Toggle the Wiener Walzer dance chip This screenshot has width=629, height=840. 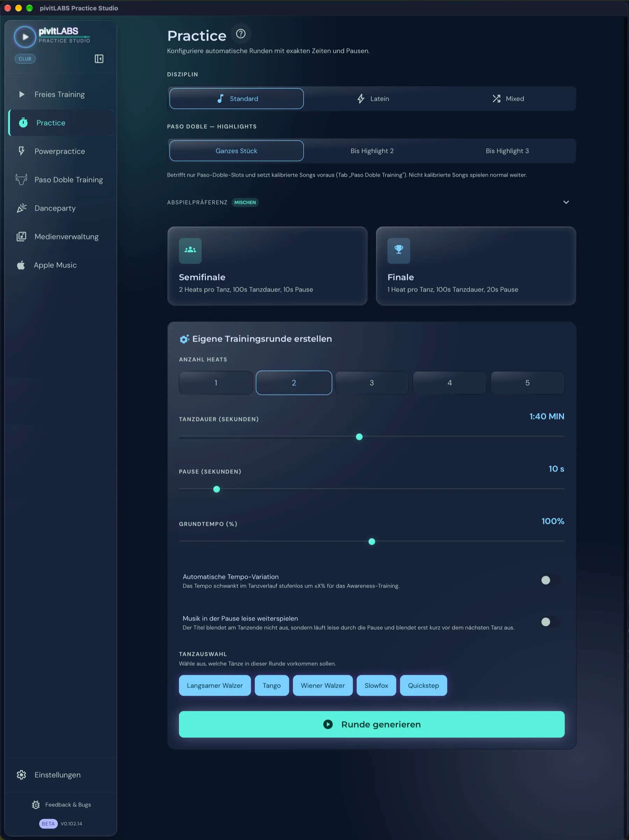click(323, 685)
